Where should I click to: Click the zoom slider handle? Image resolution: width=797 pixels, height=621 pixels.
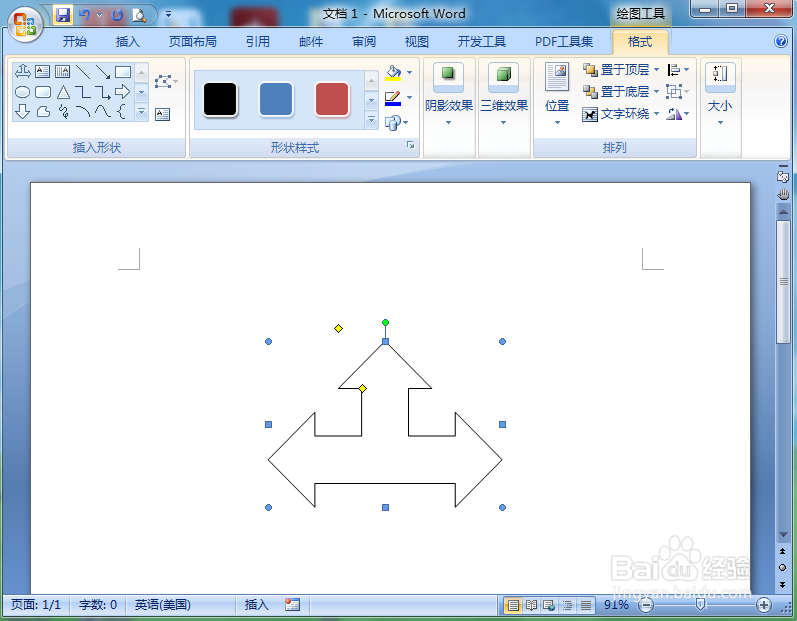coord(701,604)
